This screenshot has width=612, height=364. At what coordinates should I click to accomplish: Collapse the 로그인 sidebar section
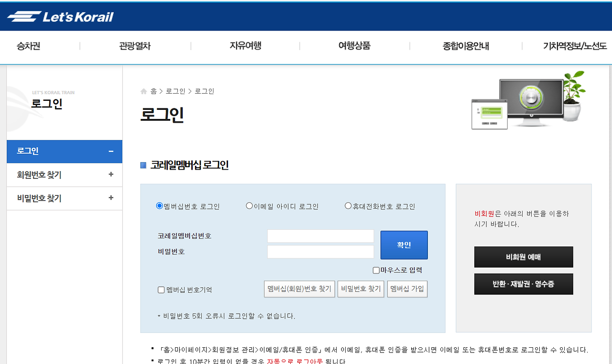65,151
